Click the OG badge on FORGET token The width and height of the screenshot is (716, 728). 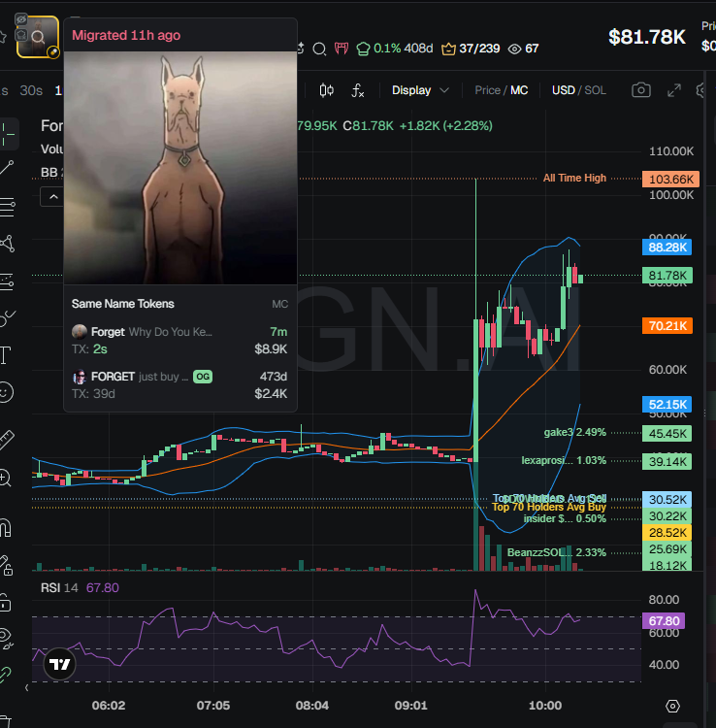click(x=203, y=377)
